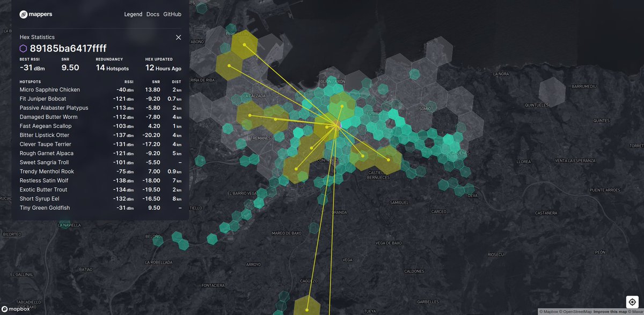Click the copyright icon before the Maxar attribution

630,311
